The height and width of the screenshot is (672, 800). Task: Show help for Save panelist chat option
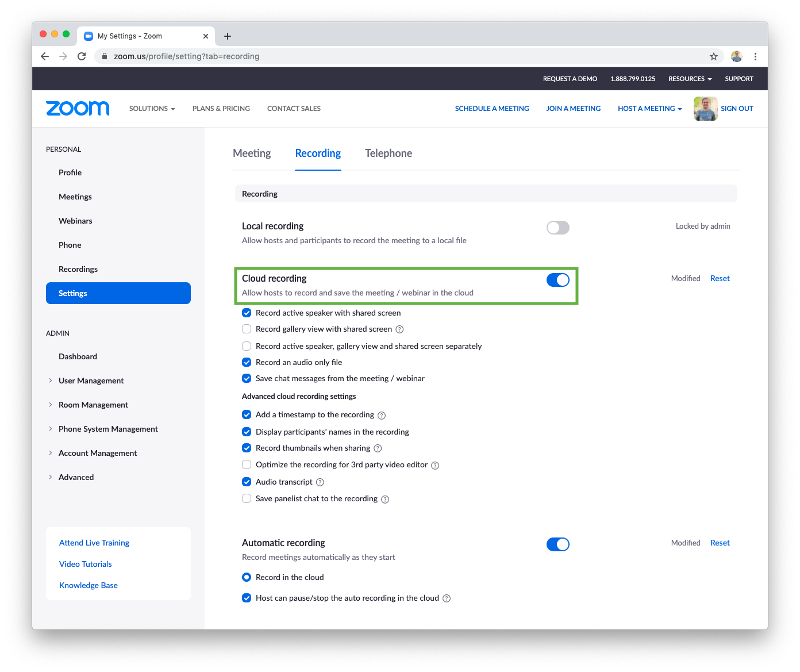(385, 499)
